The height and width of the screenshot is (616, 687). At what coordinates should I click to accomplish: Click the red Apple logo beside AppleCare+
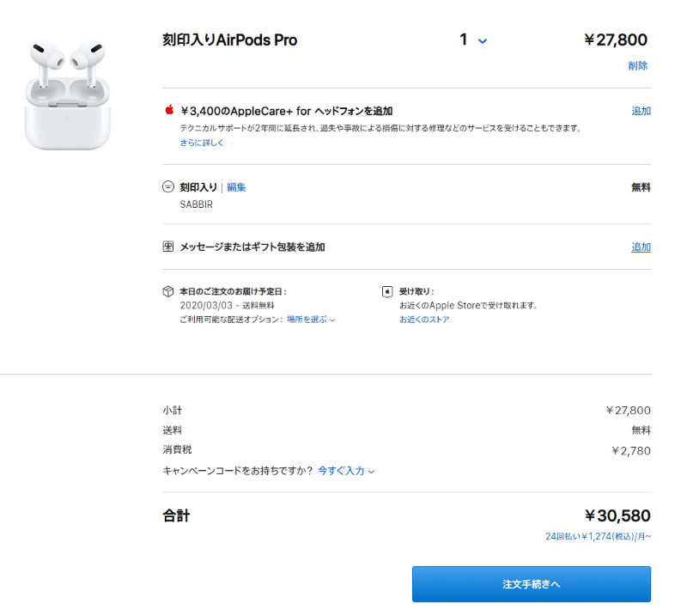point(169,110)
